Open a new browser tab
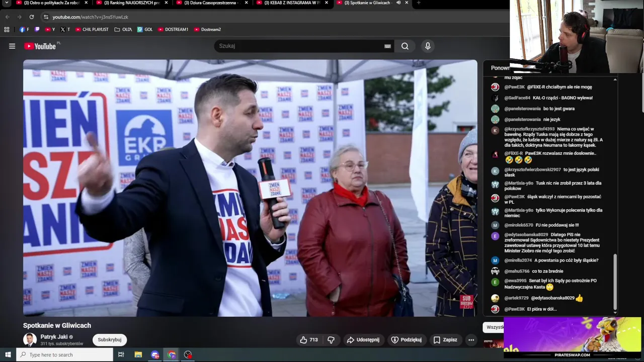 tap(418, 3)
